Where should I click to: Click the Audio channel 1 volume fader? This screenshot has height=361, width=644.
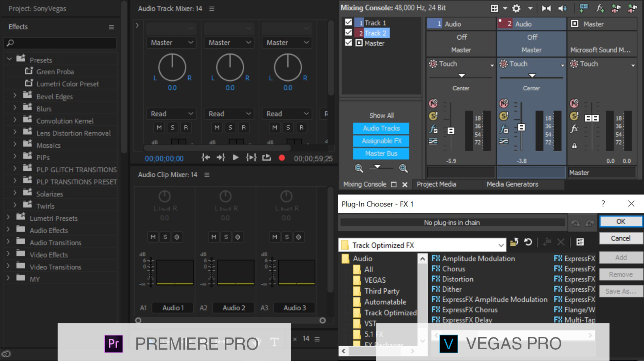coord(451,131)
